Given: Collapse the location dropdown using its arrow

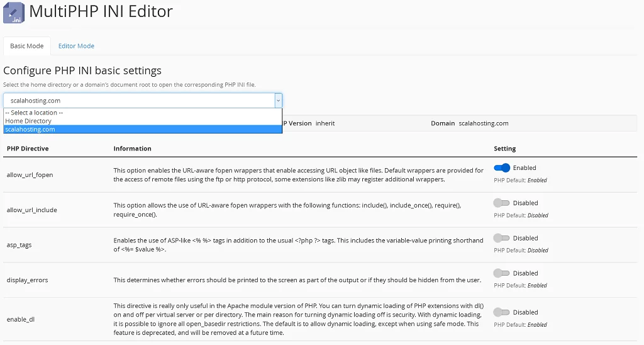Looking at the screenshot, I should coord(278,101).
